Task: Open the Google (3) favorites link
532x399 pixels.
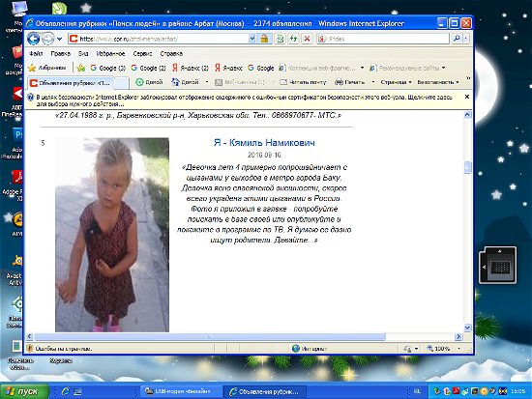Action: pos(108,68)
